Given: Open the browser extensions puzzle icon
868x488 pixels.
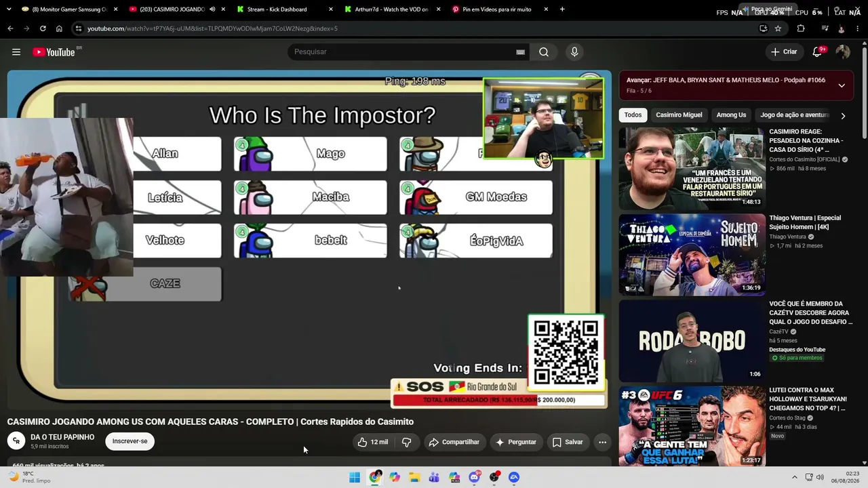Looking at the screenshot, I should pyautogui.click(x=801, y=28).
